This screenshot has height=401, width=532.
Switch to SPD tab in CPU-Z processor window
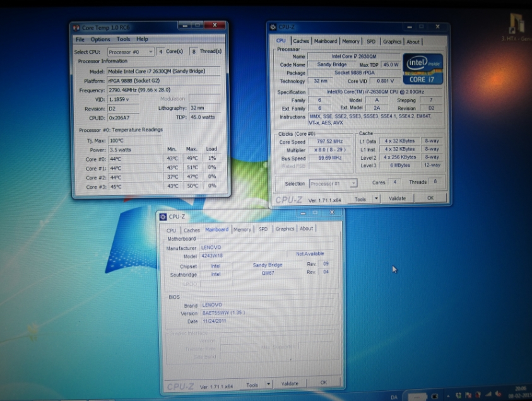[x=371, y=42]
